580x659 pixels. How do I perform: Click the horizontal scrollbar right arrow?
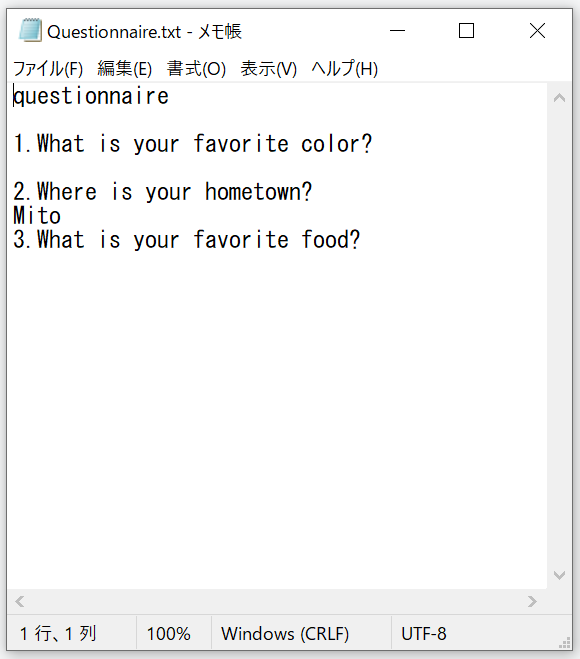pos(532,601)
